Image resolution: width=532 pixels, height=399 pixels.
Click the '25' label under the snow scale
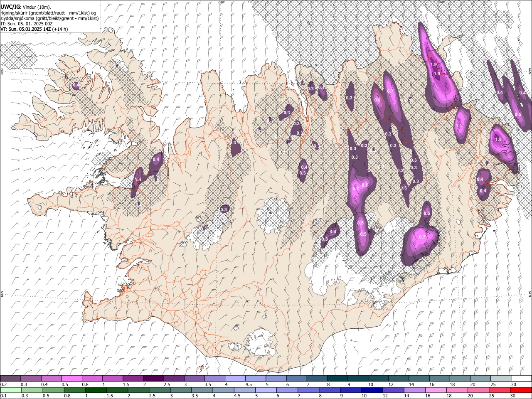[493, 384]
